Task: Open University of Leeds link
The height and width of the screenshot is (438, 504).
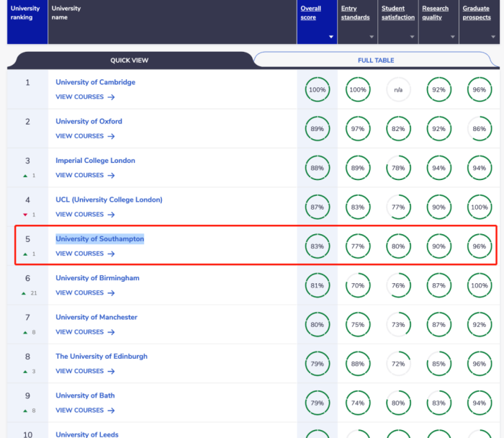Action: (x=87, y=434)
